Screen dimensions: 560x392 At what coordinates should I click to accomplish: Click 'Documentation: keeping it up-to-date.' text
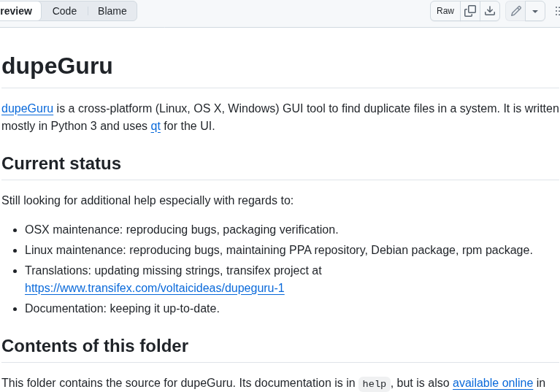(x=122, y=309)
